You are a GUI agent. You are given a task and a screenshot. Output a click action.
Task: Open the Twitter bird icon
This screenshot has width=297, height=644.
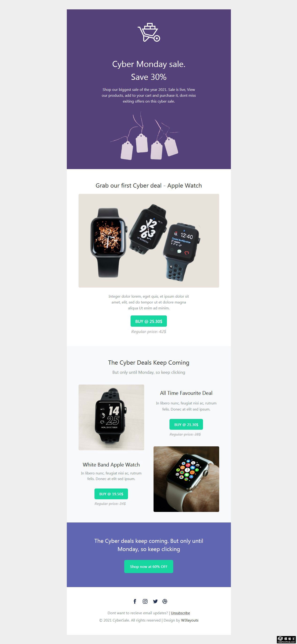(x=155, y=601)
